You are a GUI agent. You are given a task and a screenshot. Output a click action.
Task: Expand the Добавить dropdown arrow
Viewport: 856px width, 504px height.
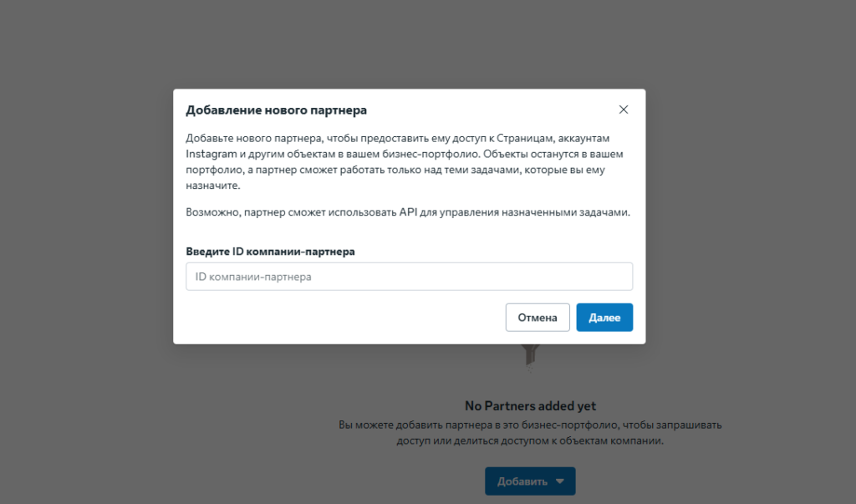click(560, 481)
